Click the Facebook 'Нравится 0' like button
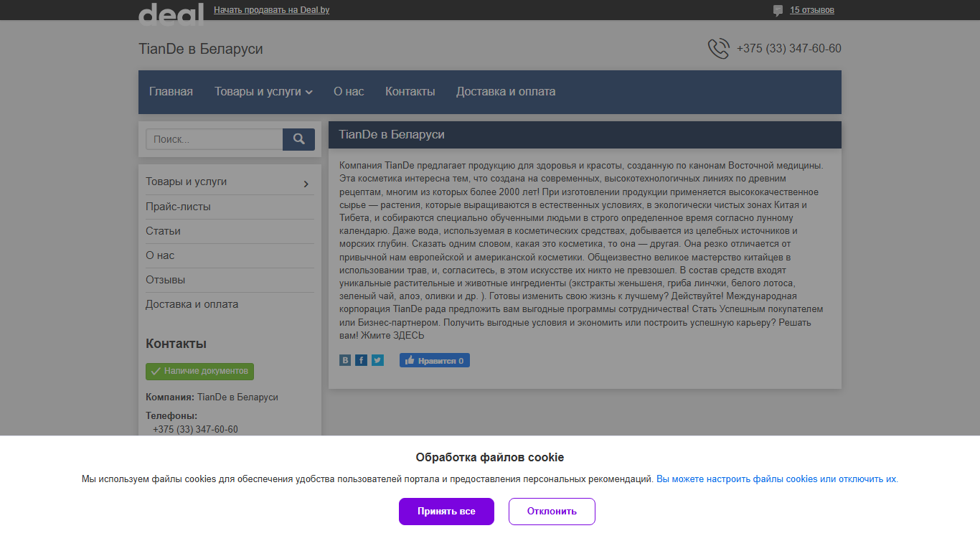This screenshot has width=980, height=551. [435, 360]
